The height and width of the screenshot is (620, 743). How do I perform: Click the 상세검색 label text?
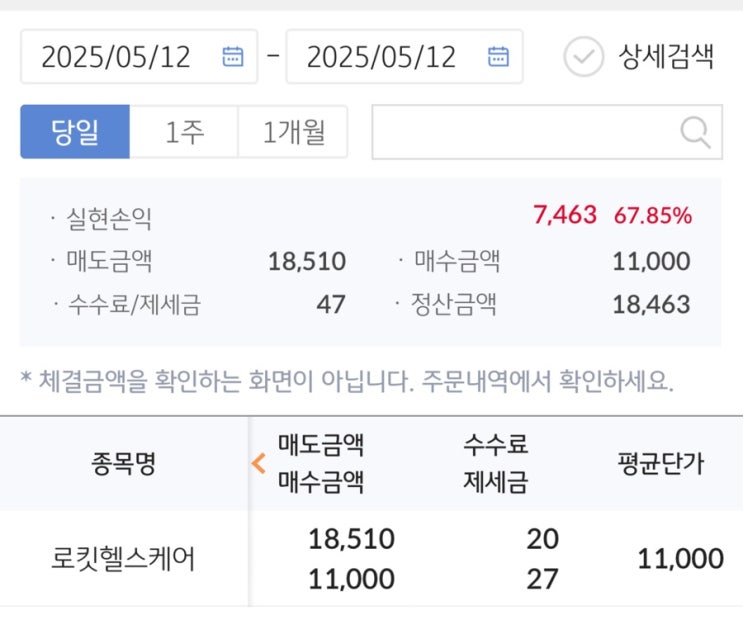point(665,56)
